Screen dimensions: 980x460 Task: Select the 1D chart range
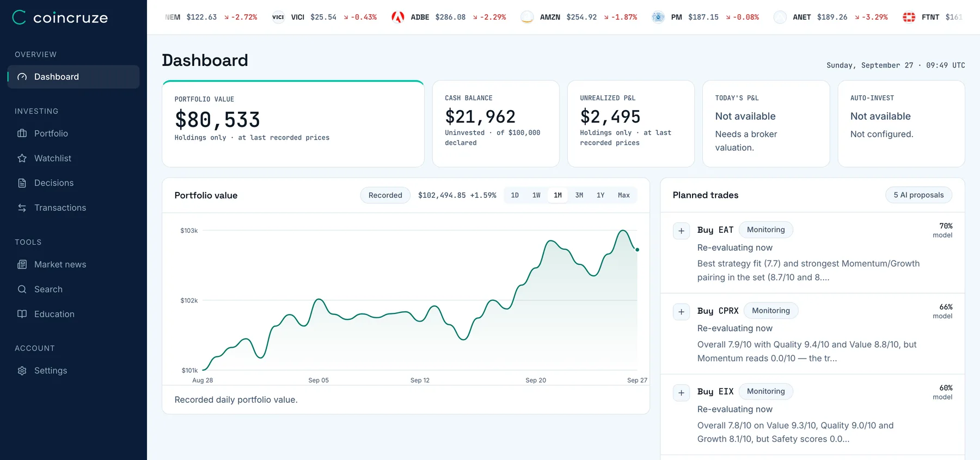[x=514, y=195]
